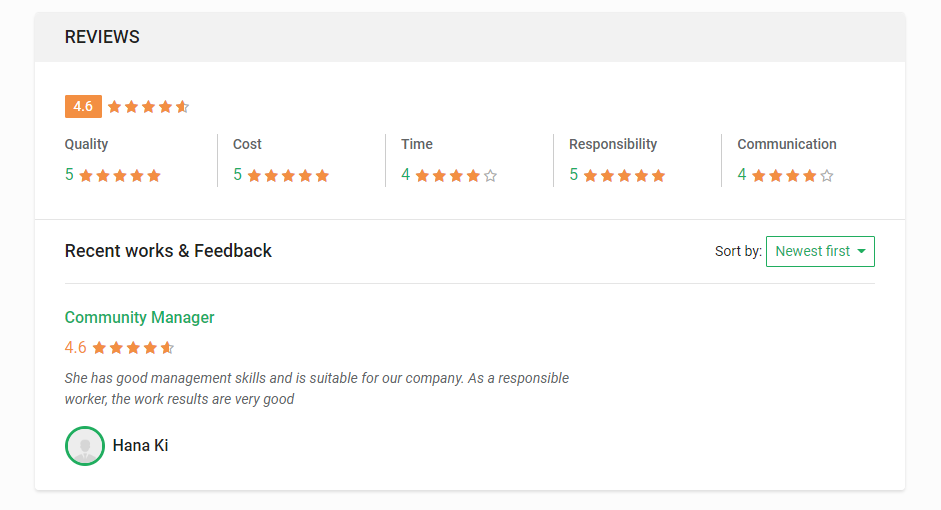Image resolution: width=941 pixels, height=510 pixels.
Task: Click the empty fifth star under Communication
Action: coord(826,176)
